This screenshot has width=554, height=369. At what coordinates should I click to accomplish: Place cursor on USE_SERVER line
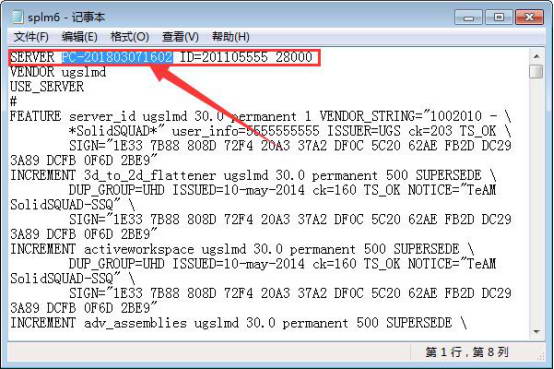[47, 87]
